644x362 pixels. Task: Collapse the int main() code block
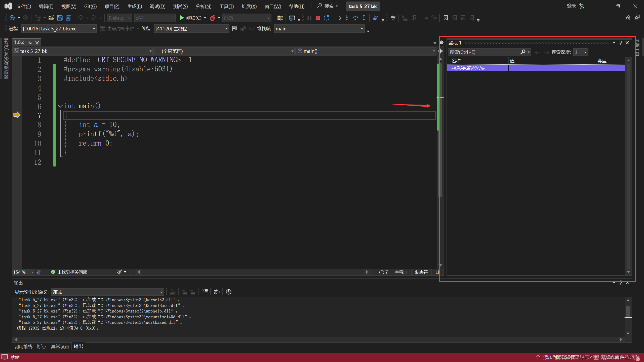pos(60,106)
